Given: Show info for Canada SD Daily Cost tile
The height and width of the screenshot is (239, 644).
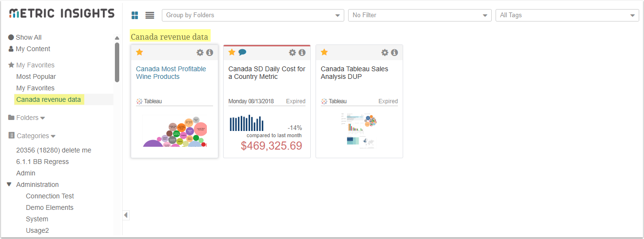Looking at the screenshot, I should click(x=302, y=53).
